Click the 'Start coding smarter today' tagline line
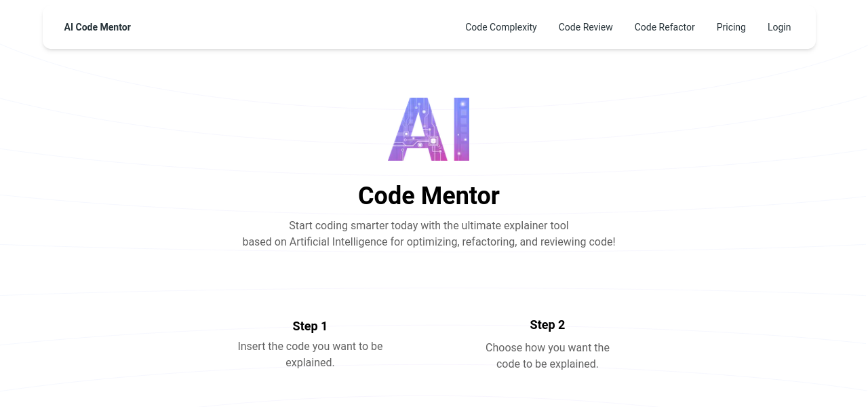The width and height of the screenshot is (868, 407). click(429, 225)
